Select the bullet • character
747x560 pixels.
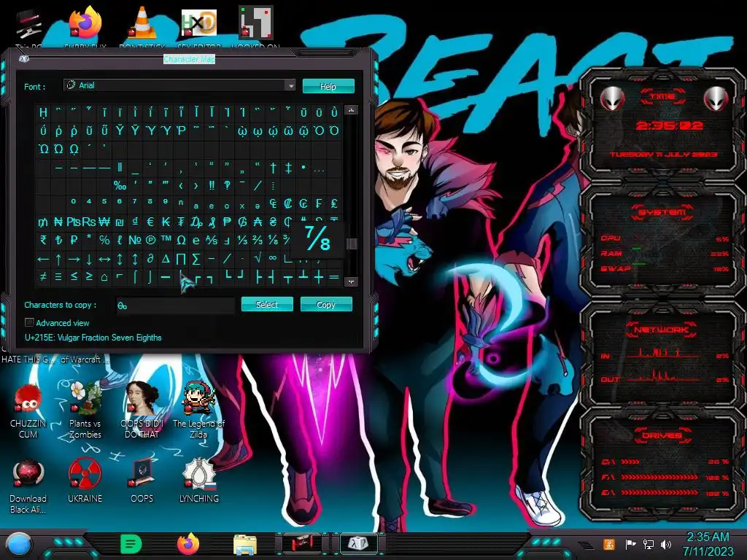(x=303, y=168)
